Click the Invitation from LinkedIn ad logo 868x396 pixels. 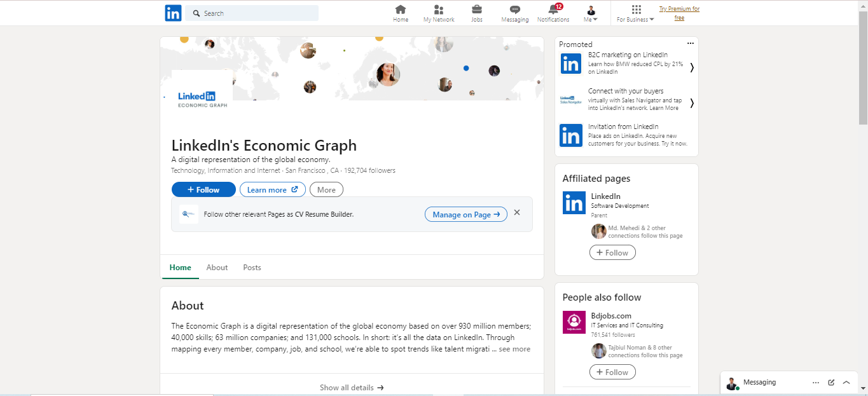571,135
